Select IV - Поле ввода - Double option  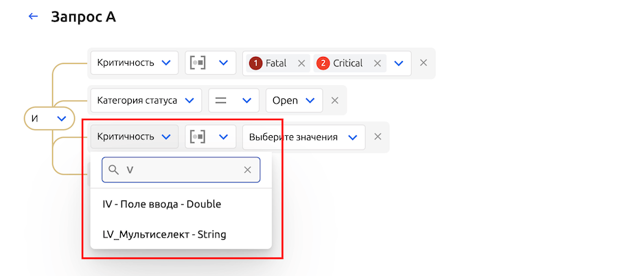point(162,204)
